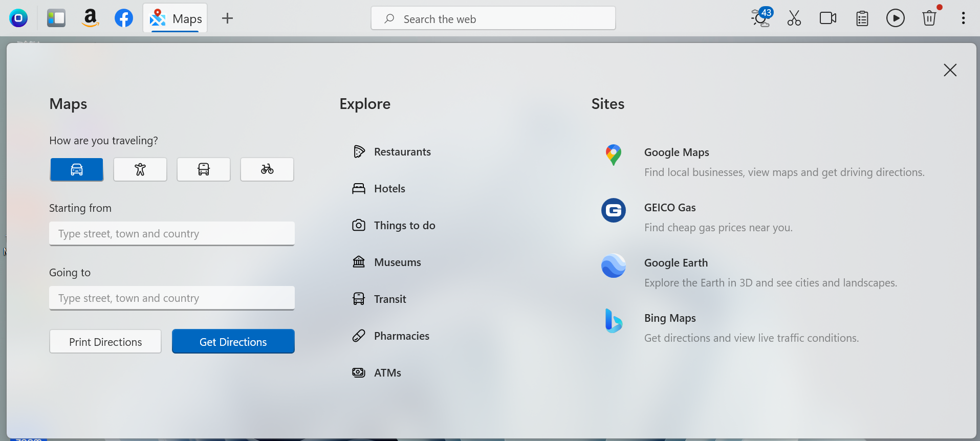This screenshot has height=441, width=980.
Task: Explore ATMs link
Action: (387, 373)
